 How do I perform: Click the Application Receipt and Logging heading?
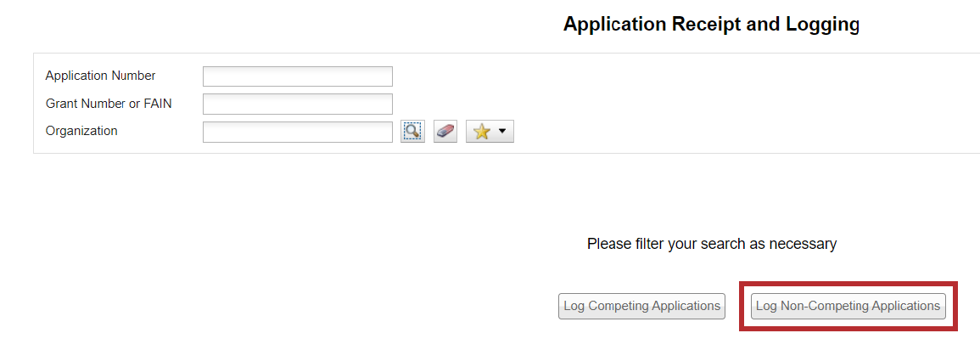(711, 25)
